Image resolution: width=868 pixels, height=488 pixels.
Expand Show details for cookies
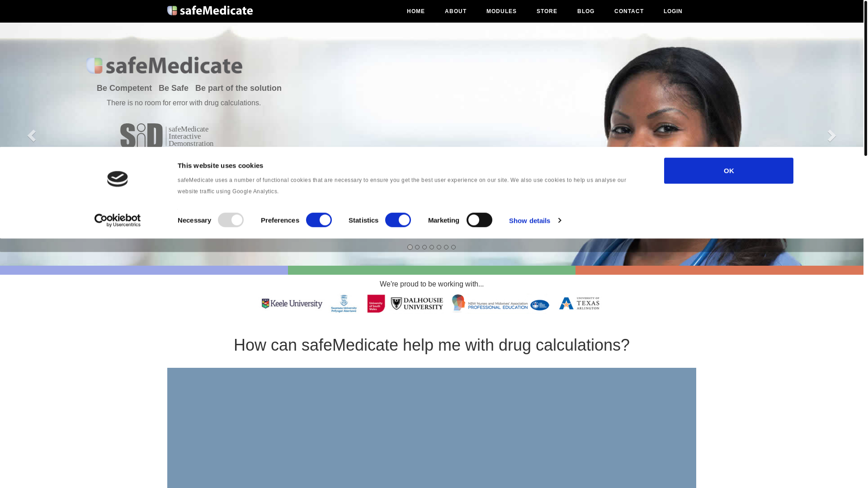(x=535, y=221)
